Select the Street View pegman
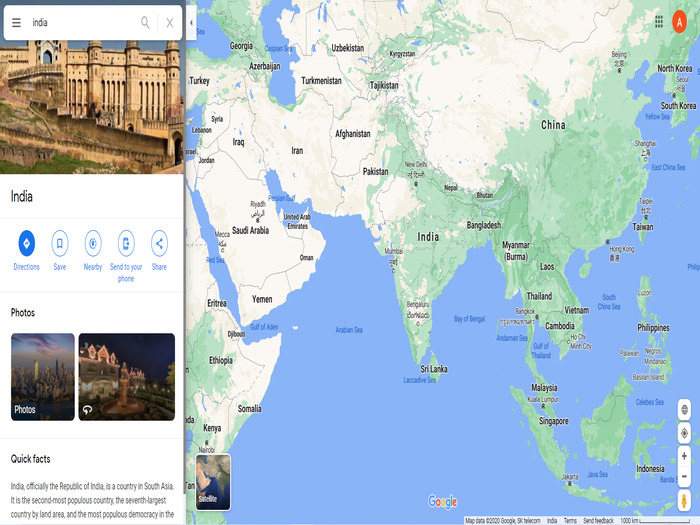 coord(684,500)
